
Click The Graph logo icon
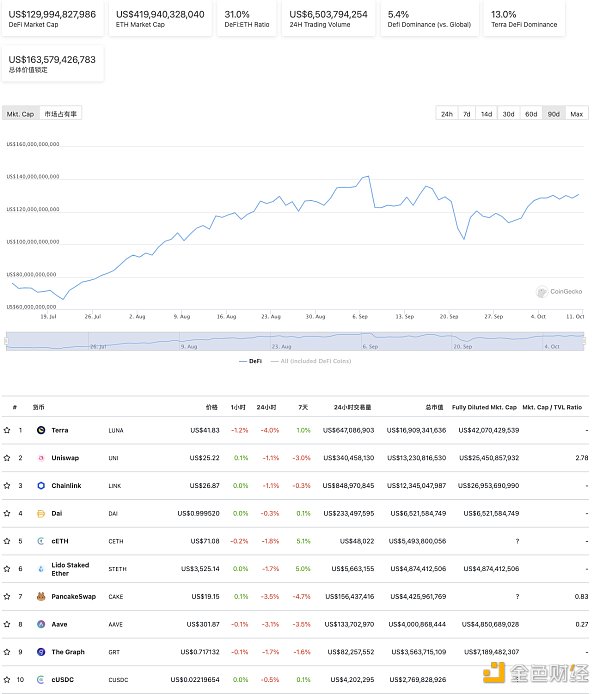[x=41, y=651]
